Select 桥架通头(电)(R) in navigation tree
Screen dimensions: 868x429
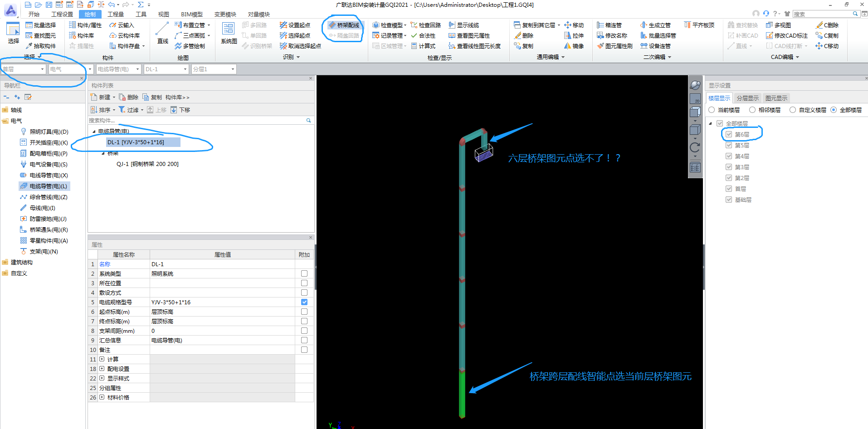(44, 229)
